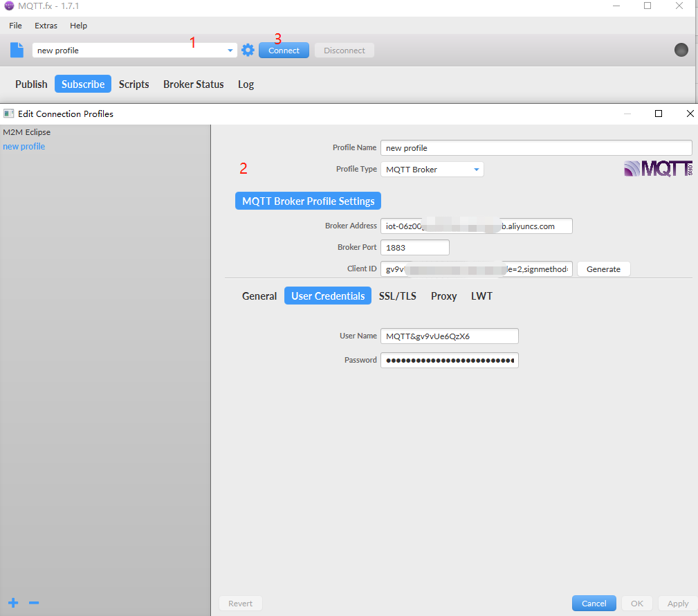
Task: Remove selected profile with minus icon
Action: tap(34, 603)
